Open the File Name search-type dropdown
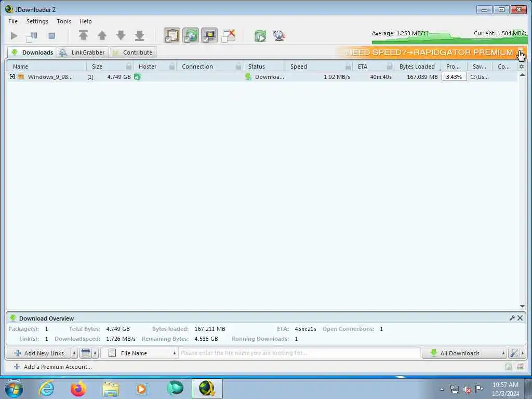Screen dimensions: 532x399 140,353
